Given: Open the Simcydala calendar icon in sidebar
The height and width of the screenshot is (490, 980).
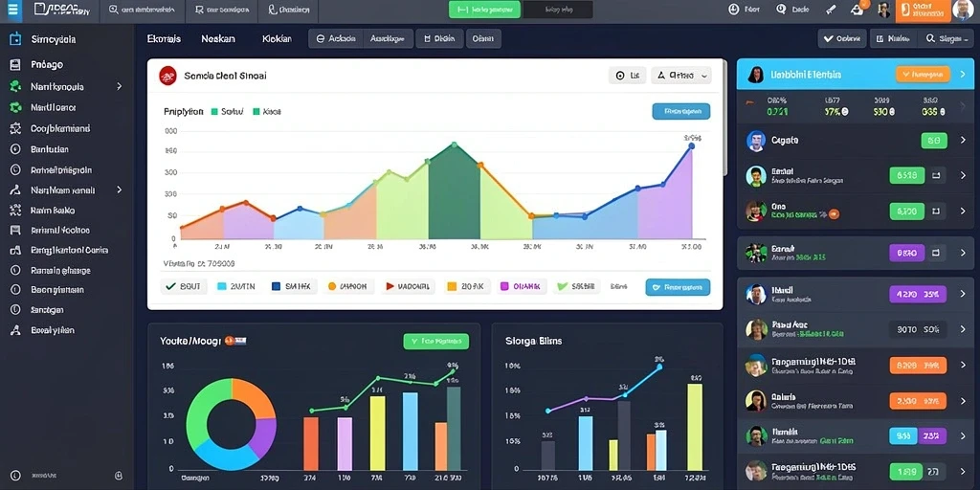Looking at the screenshot, I should [x=15, y=38].
